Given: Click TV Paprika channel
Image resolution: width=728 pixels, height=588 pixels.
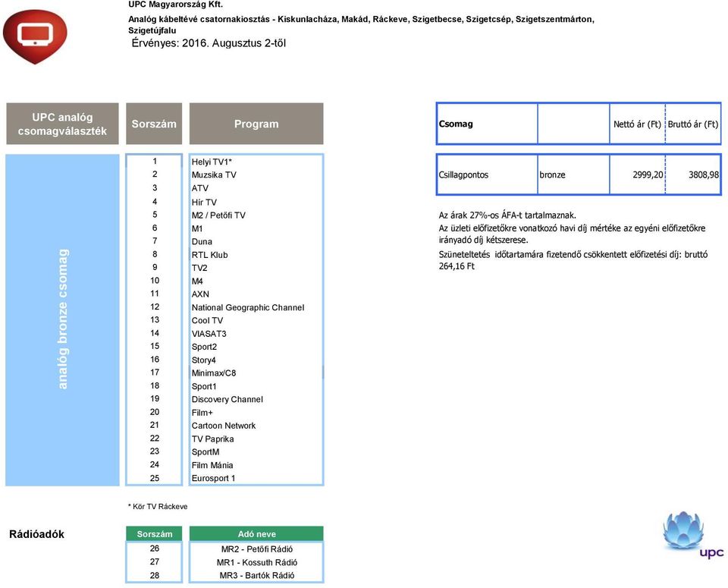Looking at the screenshot, I should click(x=212, y=439).
